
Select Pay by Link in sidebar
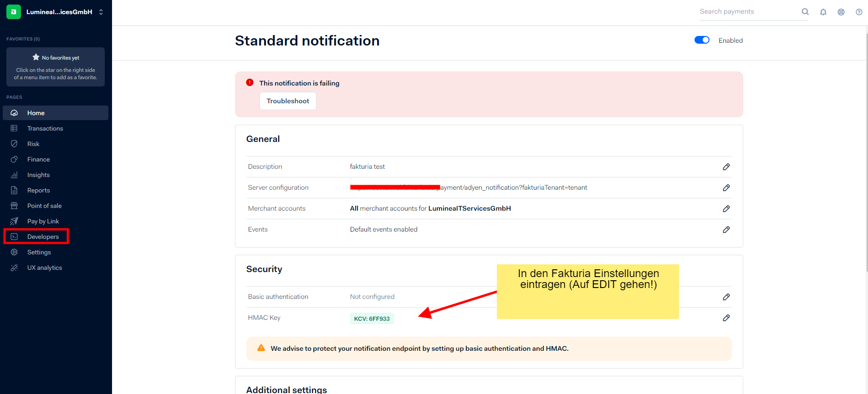(43, 221)
